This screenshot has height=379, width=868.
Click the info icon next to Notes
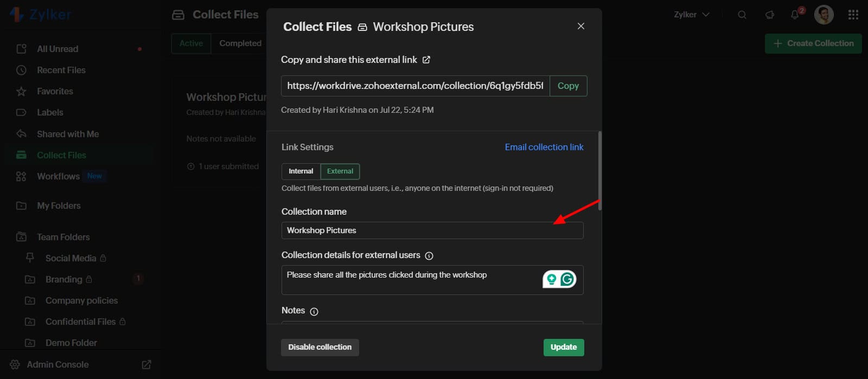314,311
